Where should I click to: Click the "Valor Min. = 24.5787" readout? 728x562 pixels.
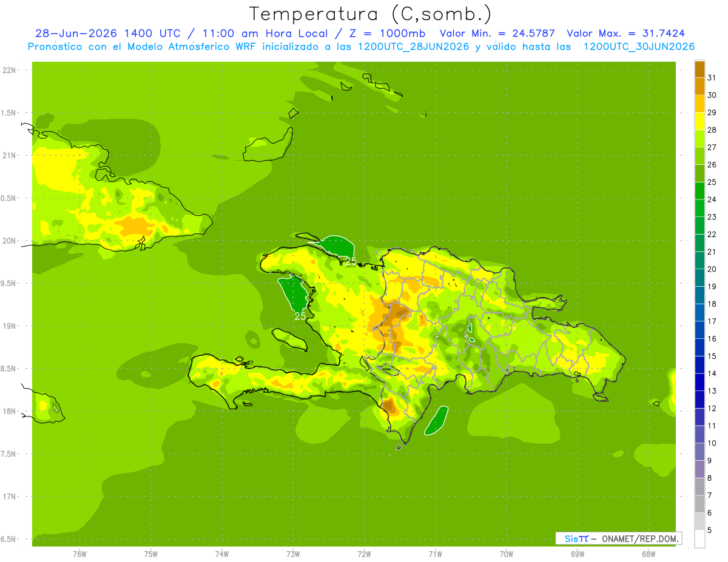coord(497,33)
